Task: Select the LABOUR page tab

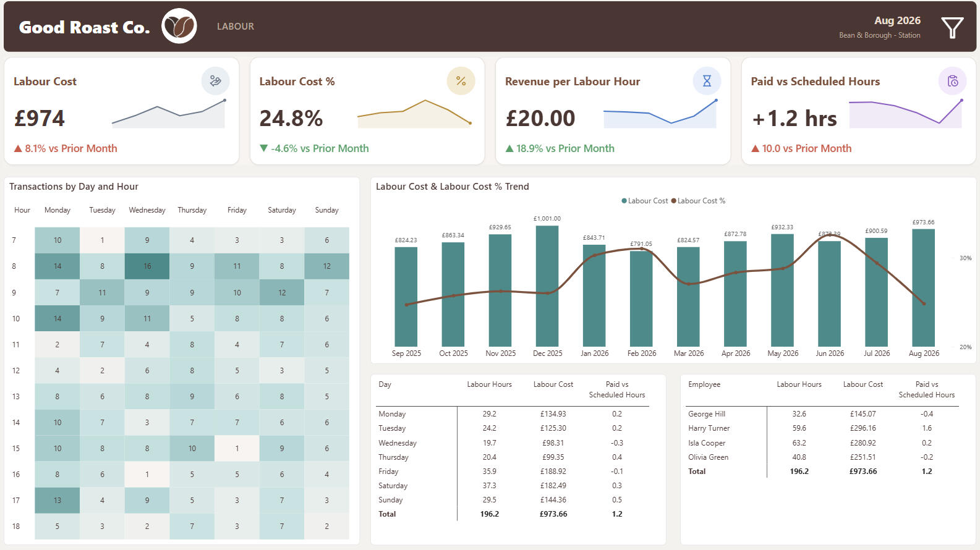Action: [236, 27]
